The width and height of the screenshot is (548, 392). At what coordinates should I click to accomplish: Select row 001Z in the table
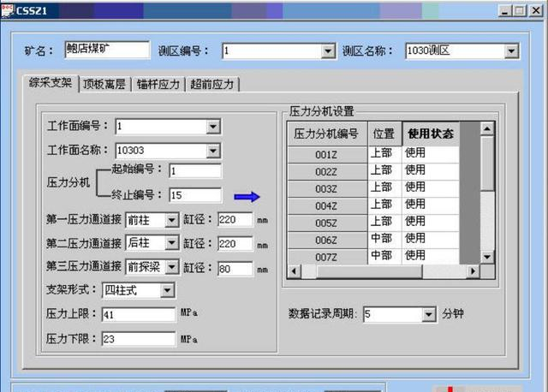pyautogui.click(x=327, y=155)
